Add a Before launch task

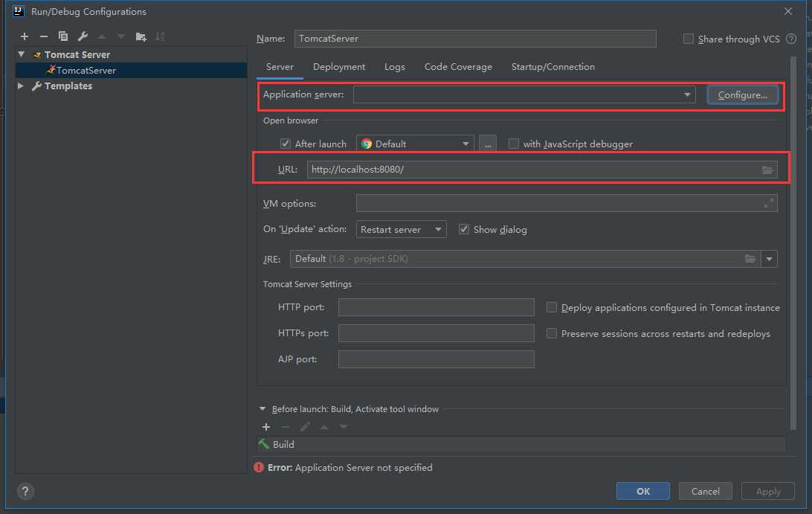(266, 427)
